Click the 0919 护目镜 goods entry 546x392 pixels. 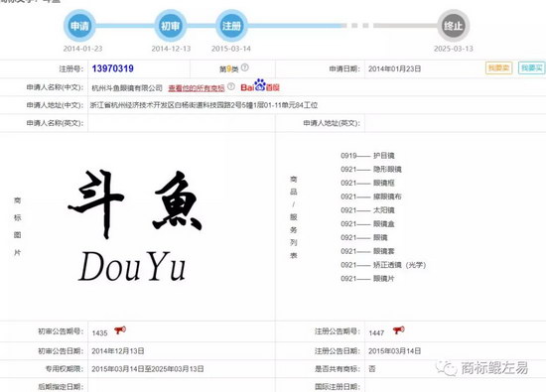click(367, 156)
